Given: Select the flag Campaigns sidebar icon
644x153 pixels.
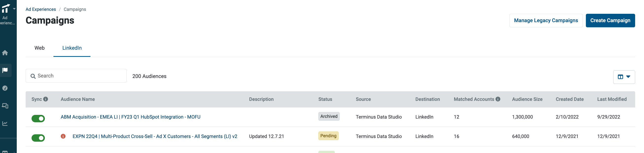Looking at the screenshot, I should [5, 70].
